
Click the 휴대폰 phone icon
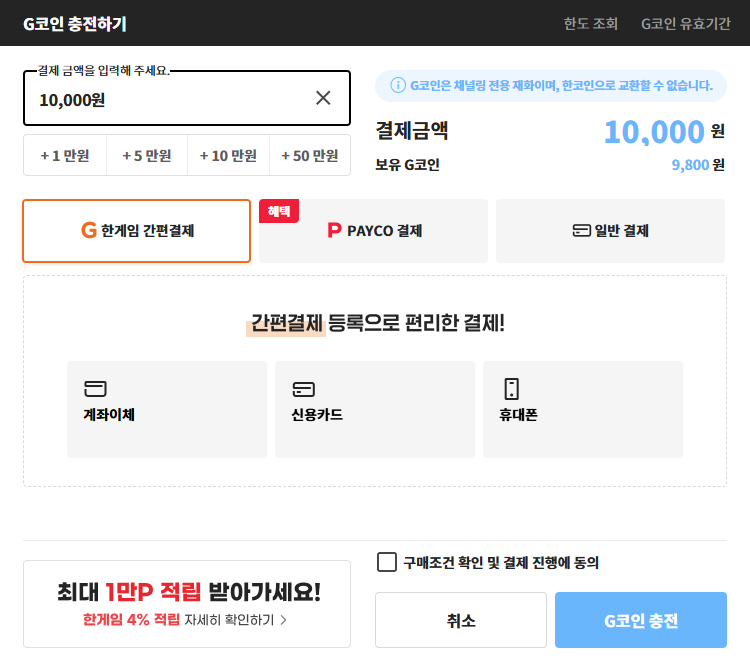[511, 389]
